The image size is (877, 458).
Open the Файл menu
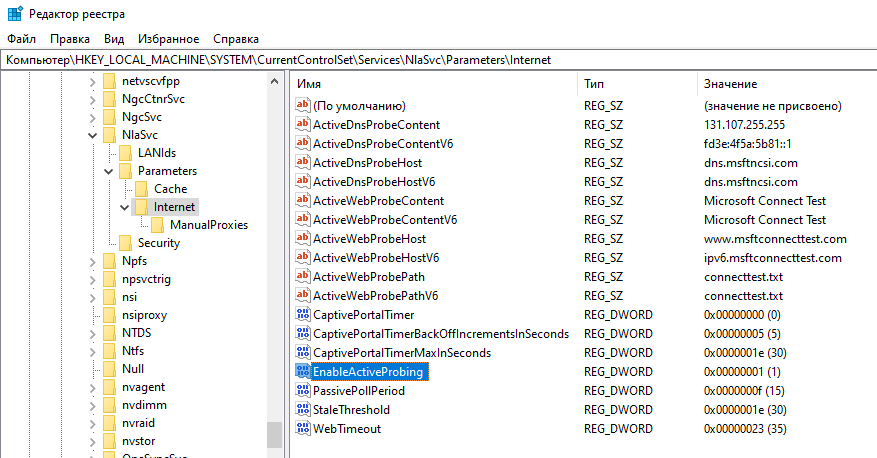(x=21, y=38)
